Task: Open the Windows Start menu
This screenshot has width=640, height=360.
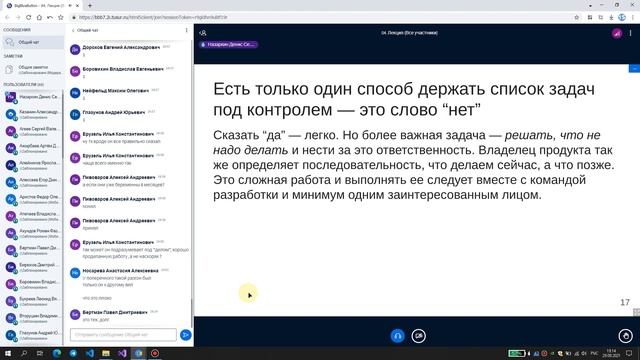Action: pyautogui.click(x=7, y=353)
